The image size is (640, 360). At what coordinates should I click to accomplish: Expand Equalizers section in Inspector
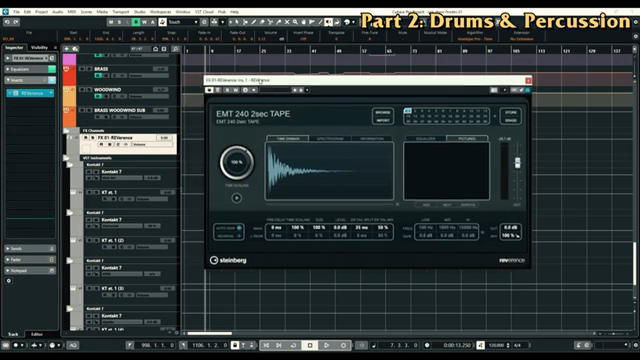(x=8, y=69)
